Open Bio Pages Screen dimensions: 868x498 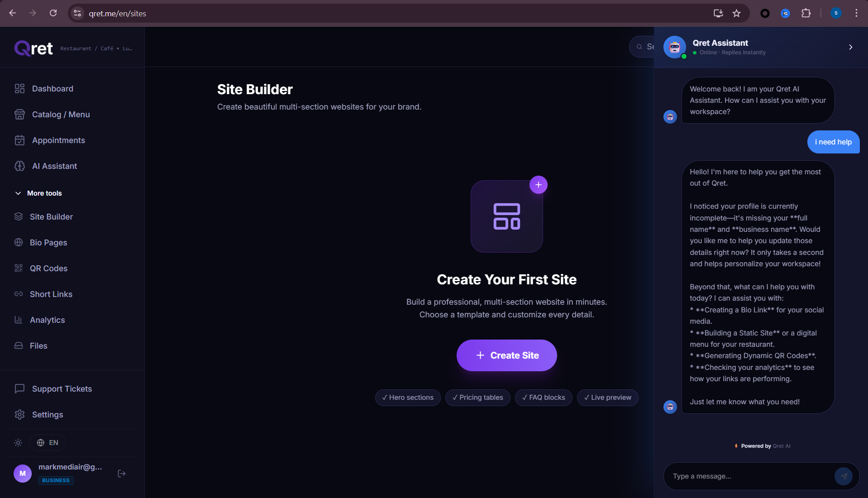click(72, 243)
